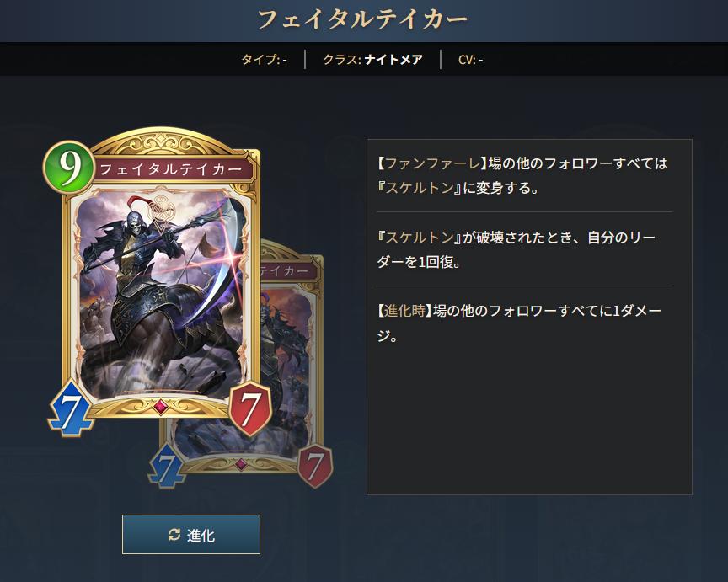This screenshot has height=582, width=728.
Task: Click the CV label in info bar
Action: pyautogui.click(x=470, y=60)
